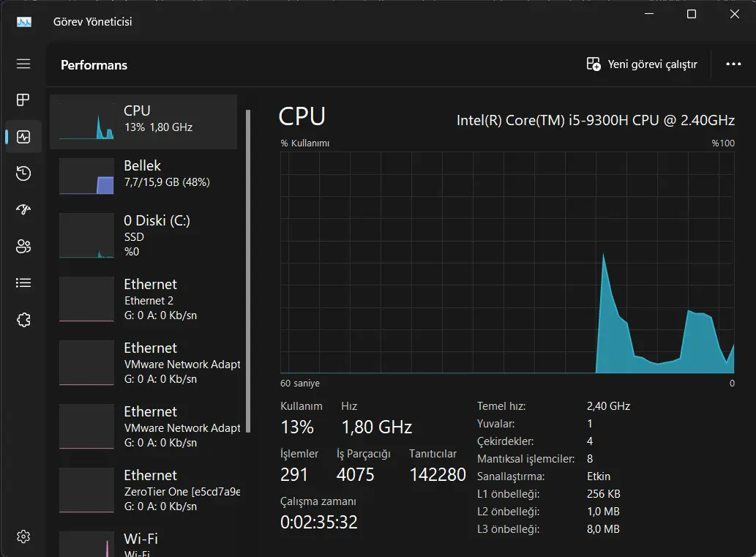The image size is (756, 557).
Task: Click the L2 önbelleği value 1,0 MB
Action: point(603,511)
